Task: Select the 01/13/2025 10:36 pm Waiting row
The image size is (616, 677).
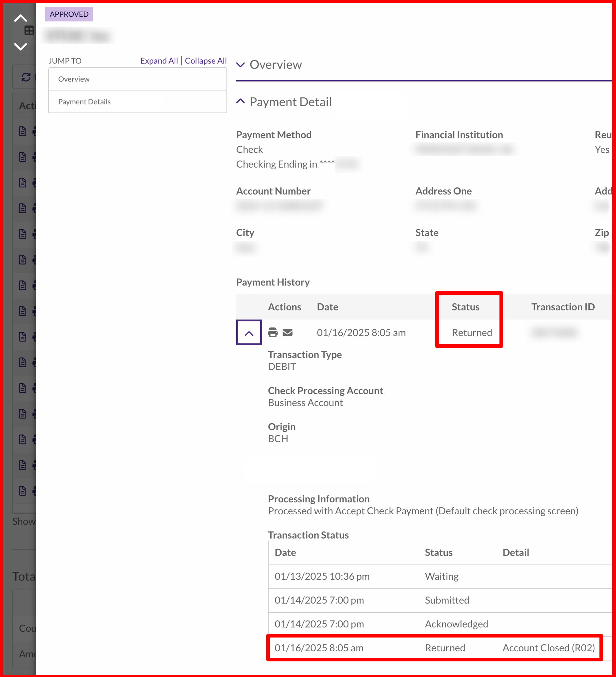Action: 440,577
